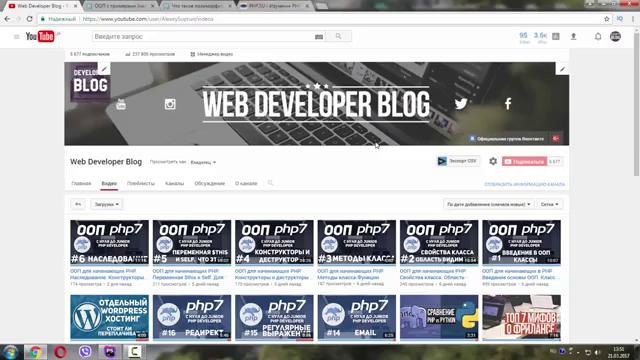Click the upload video arrow icon
The image size is (640, 360).
[573, 36]
